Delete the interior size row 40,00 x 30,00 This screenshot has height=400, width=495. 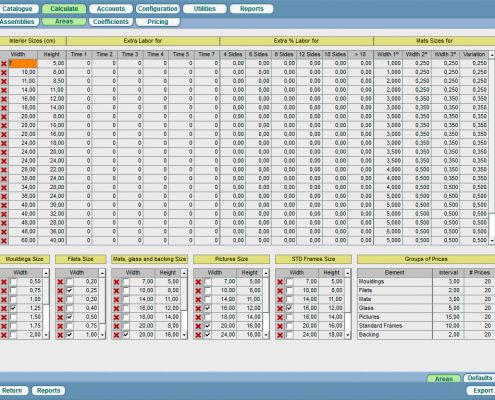point(4,205)
